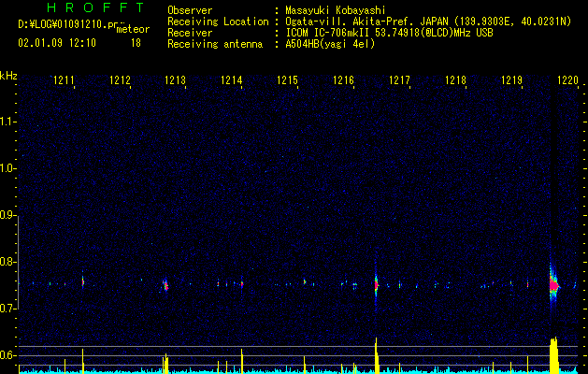Click the 1216 time axis label
The height and width of the screenshot is (374, 588).
tap(343, 79)
